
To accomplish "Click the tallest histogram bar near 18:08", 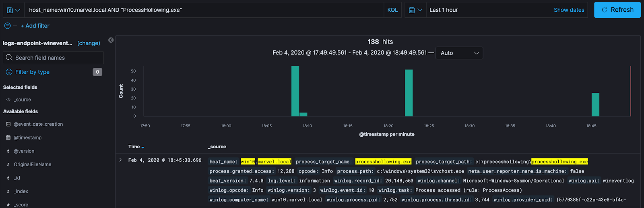I will click(x=295, y=91).
